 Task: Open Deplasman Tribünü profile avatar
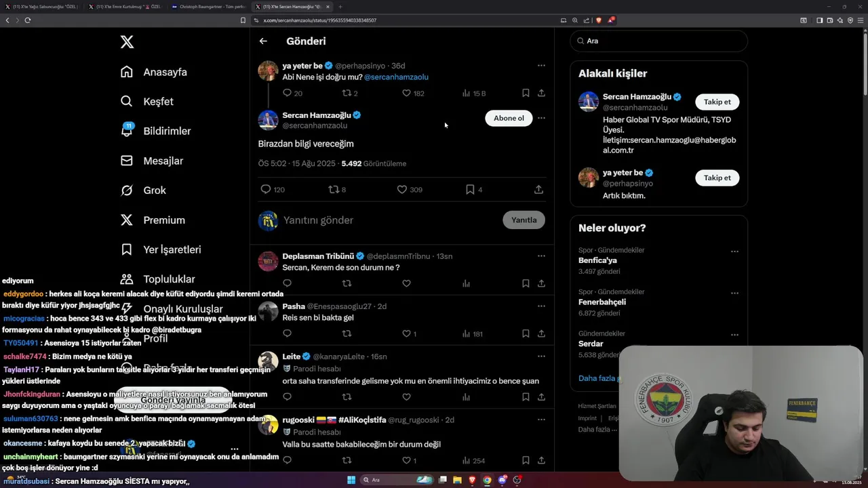point(268,262)
